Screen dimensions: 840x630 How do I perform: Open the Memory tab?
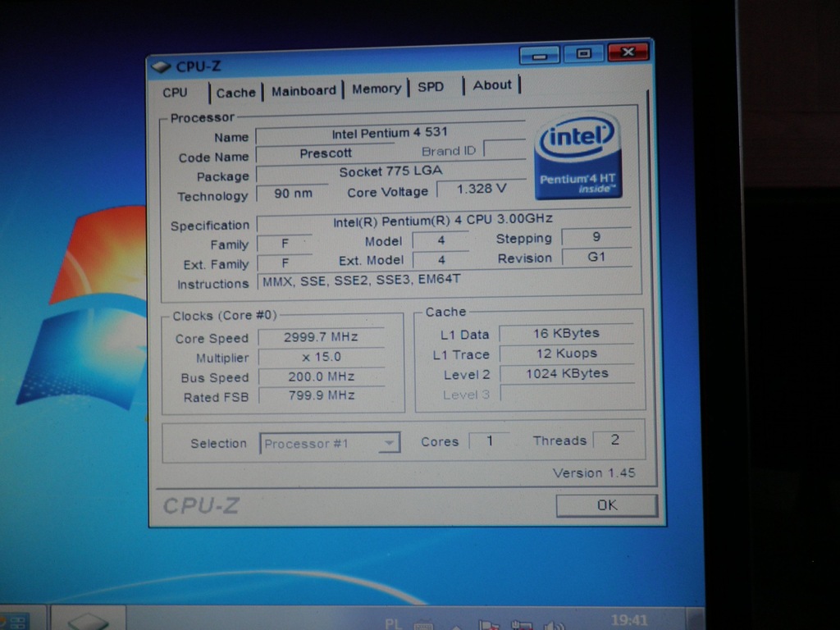tap(376, 89)
